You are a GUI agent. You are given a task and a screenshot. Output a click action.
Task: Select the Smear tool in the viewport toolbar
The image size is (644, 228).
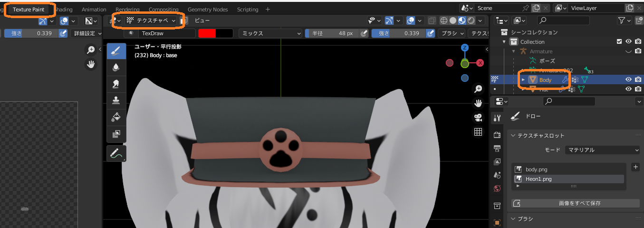pos(116,84)
